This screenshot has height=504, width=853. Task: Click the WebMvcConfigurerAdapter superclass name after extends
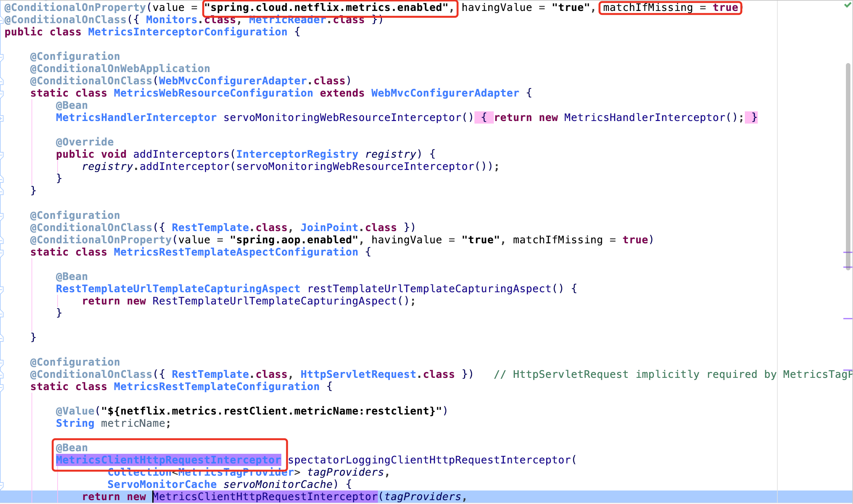click(445, 93)
